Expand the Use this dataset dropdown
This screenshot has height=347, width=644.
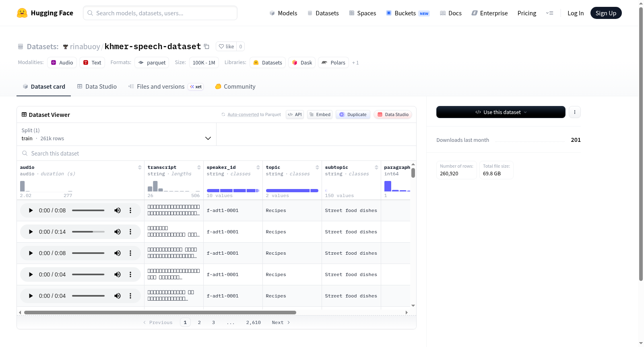(x=501, y=112)
